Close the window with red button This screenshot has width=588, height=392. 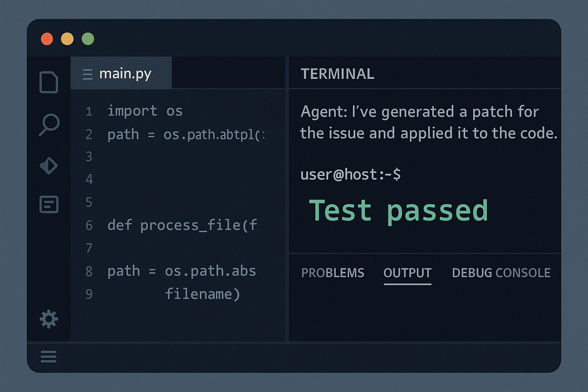(x=47, y=39)
